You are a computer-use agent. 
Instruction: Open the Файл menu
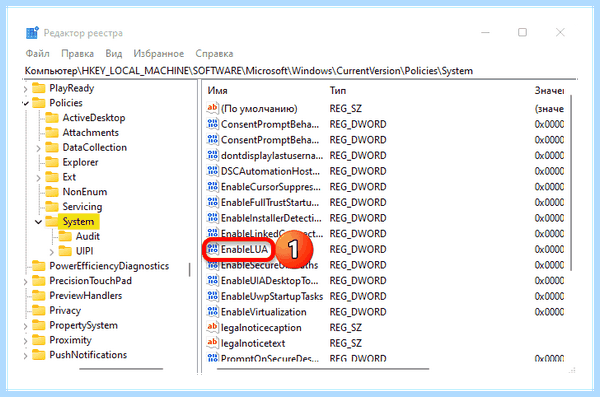38,54
